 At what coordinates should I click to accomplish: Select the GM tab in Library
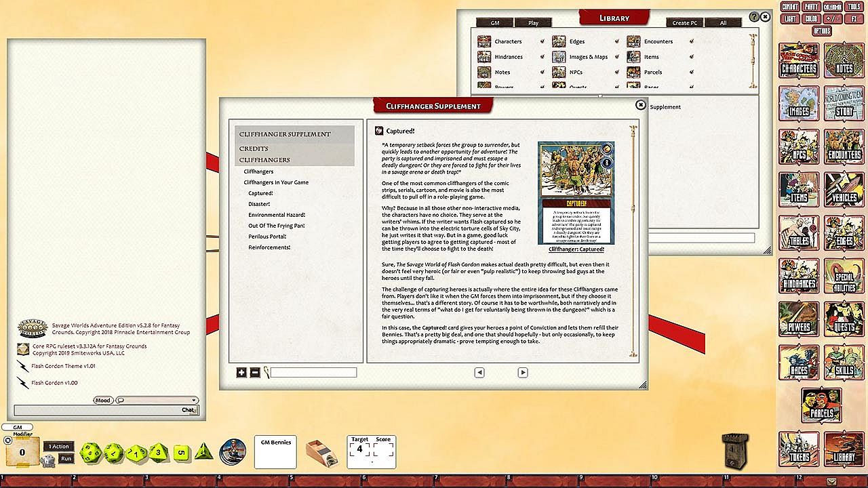click(x=495, y=22)
